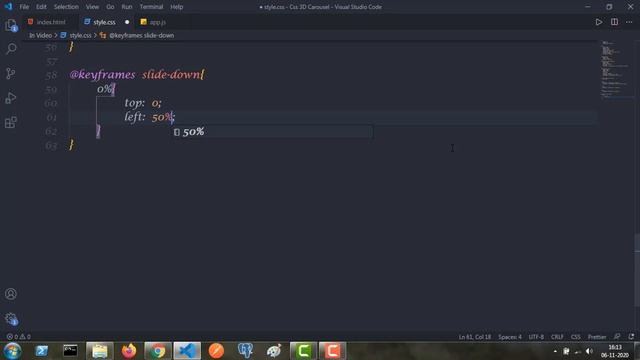Open PowerShell from the taskbar
This screenshot has width=640, height=360.
[42, 351]
